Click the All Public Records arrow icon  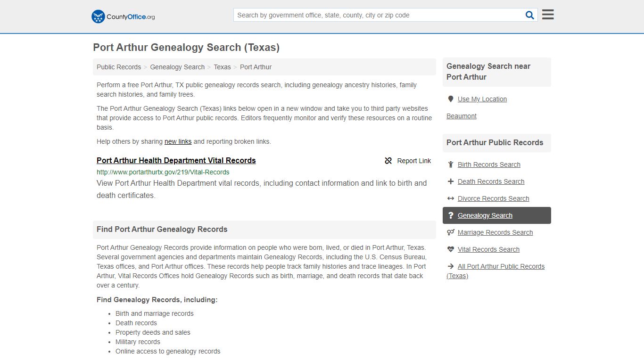point(451,266)
